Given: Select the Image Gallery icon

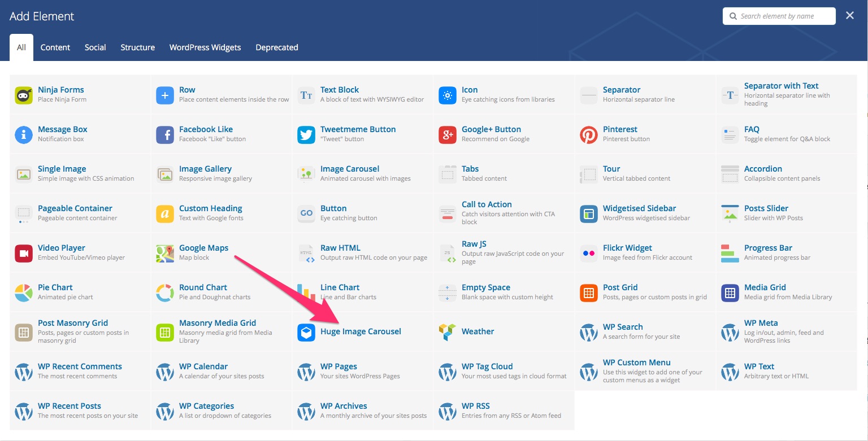Looking at the screenshot, I should (x=165, y=174).
